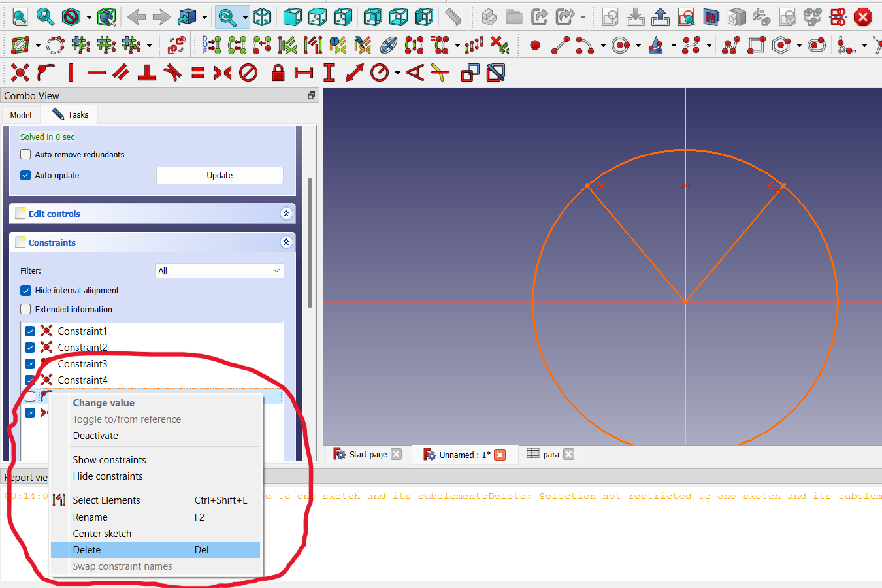Image resolution: width=882 pixels, height=588 pixels.
Task: Apply the Angle constraint
Action: pyautogui.click(x=415, y=72)
